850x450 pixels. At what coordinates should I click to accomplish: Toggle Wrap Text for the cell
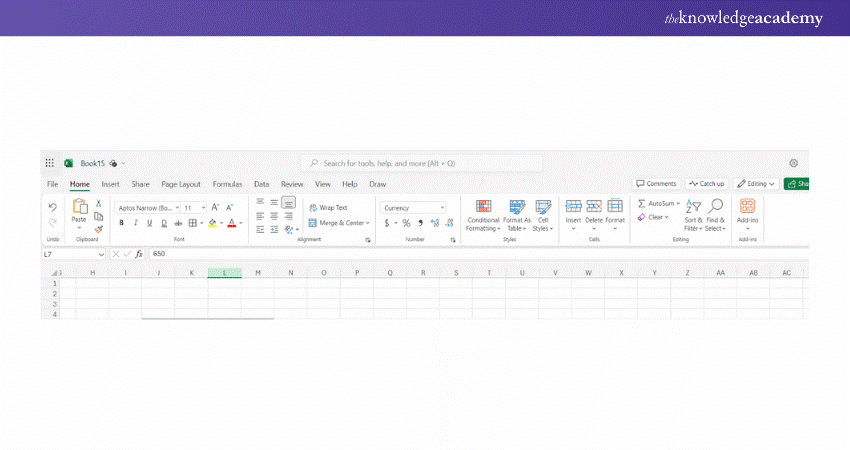pyautogui.click(x=328, y=207)
